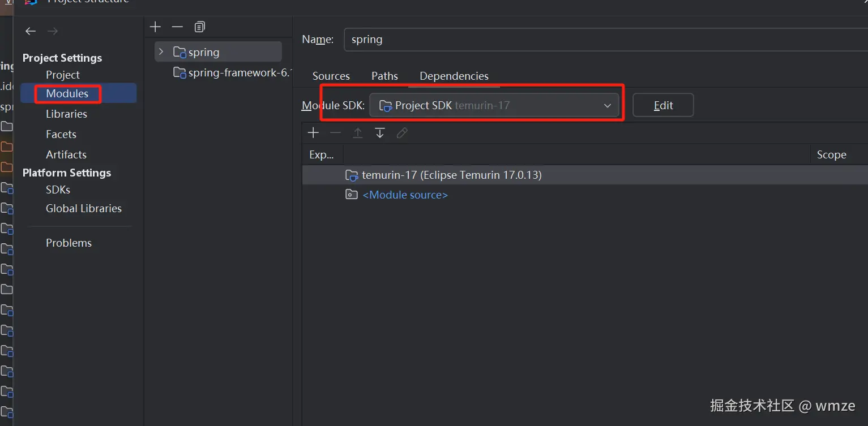Viewport: 868px width, 426px height.
Task: Add a dependency with plus icon
Action: click(x=313, y=133)
